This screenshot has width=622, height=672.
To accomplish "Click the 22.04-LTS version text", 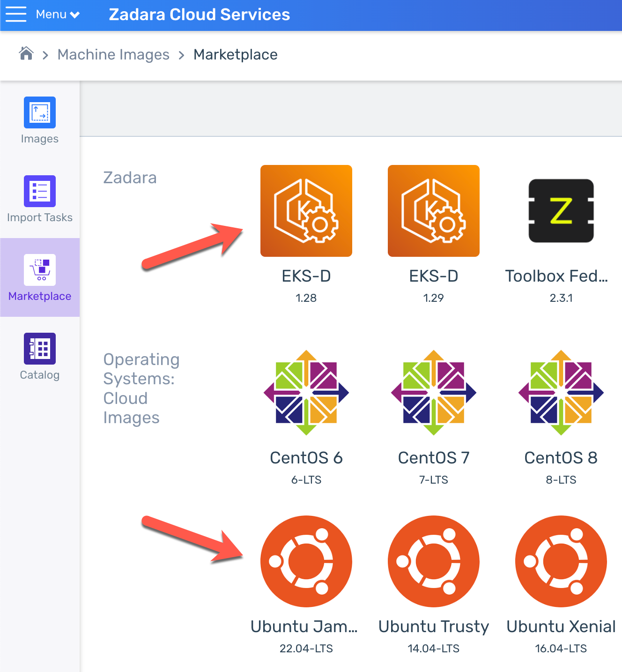I will (306, 649).
